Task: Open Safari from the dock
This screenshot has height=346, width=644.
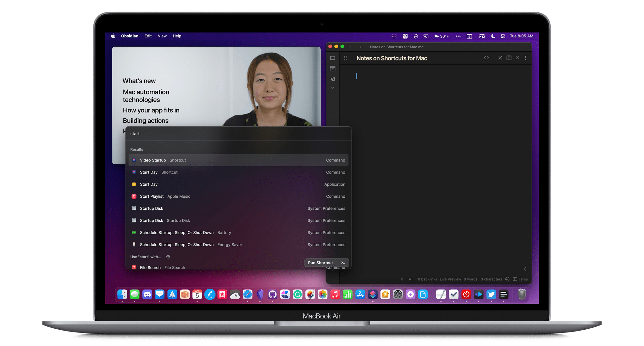Action: tap(247, 295)
